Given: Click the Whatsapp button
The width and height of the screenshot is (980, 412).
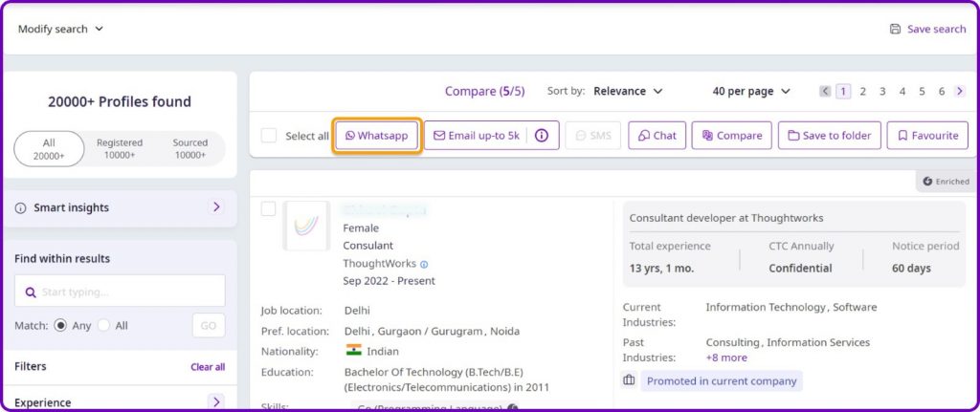Looking at the screenshot, I should point(376,136).
